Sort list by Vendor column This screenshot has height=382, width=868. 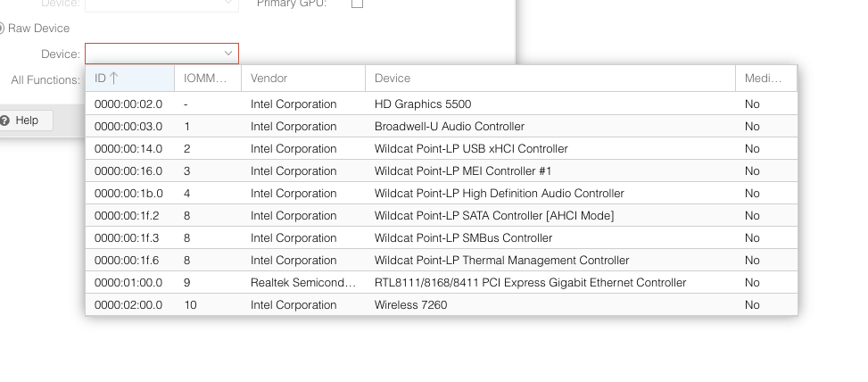(302, 79)
